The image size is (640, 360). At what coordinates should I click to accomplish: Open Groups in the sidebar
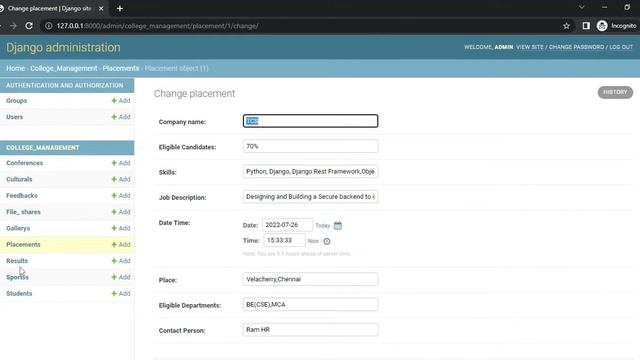pos(16,100)
